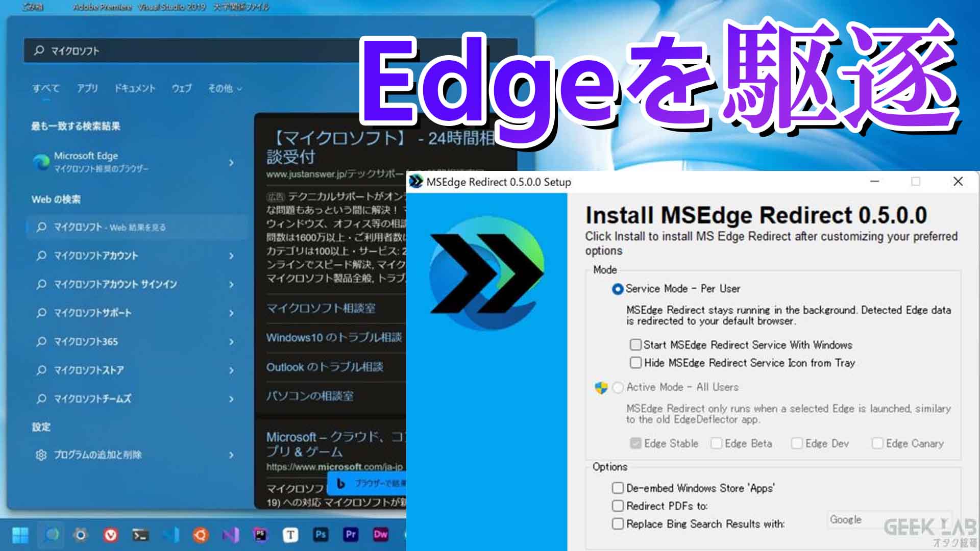Open the Windows Start button on taskbar
Viewport: 980px width, 551px height.
pyautogui.click(x=20, y=535)
